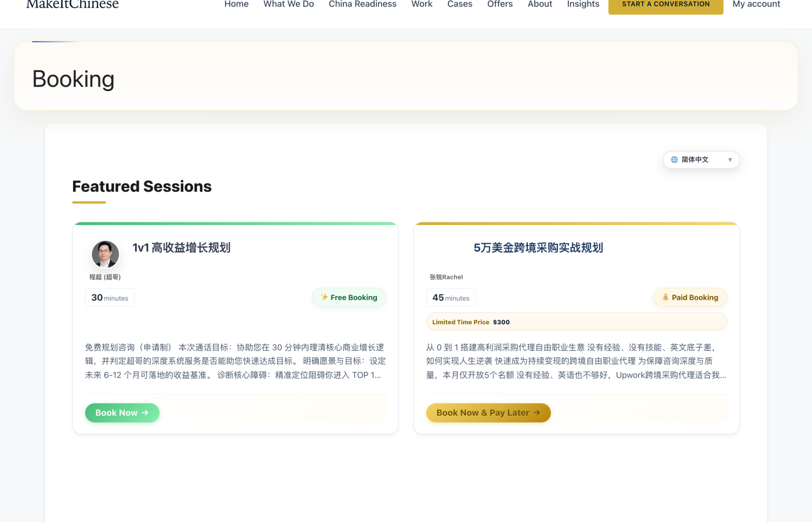
Task: Open the About page
Action: pos(540,4)
